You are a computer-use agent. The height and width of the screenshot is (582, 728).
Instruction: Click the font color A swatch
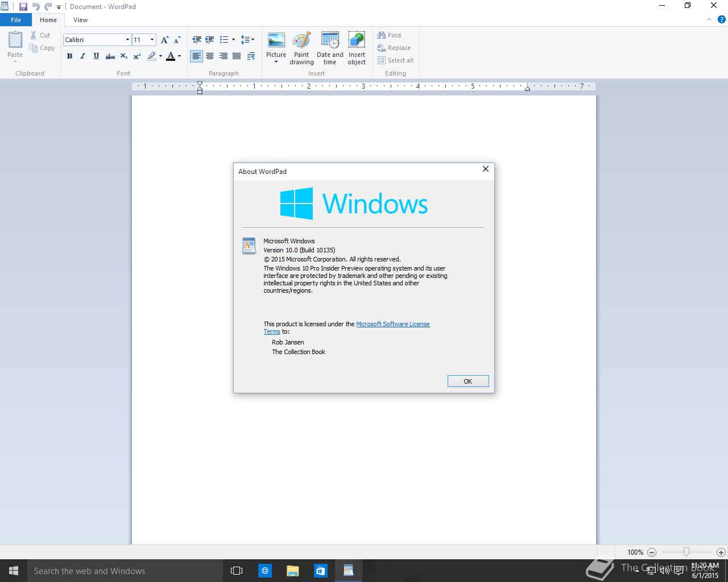(x=171, y=56)
